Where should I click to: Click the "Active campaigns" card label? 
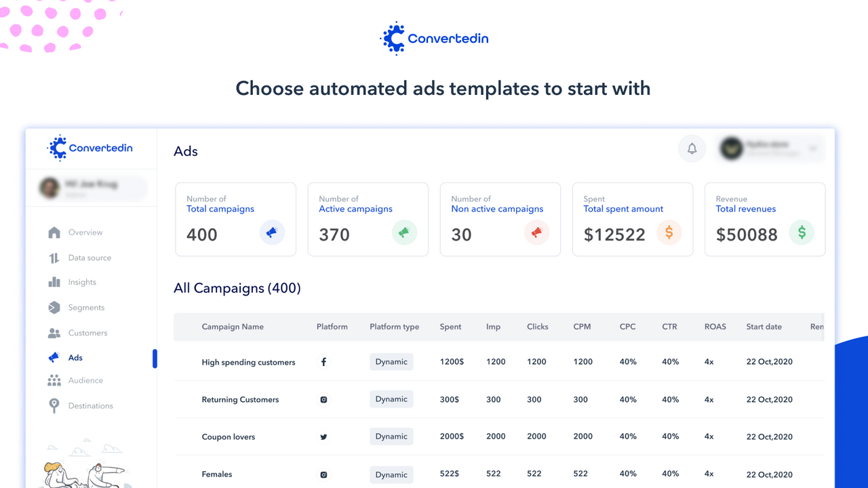coord(356,209)
